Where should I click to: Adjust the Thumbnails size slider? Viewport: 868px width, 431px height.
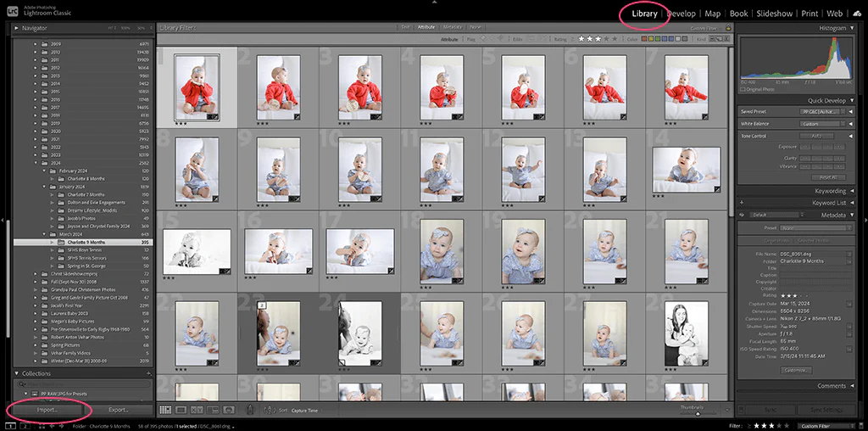point(698,413)
